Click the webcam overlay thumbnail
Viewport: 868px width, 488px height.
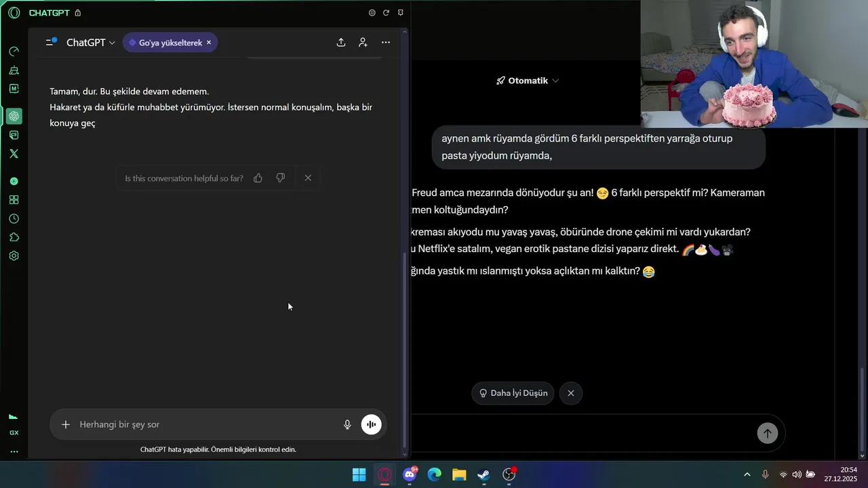point(754,64)
